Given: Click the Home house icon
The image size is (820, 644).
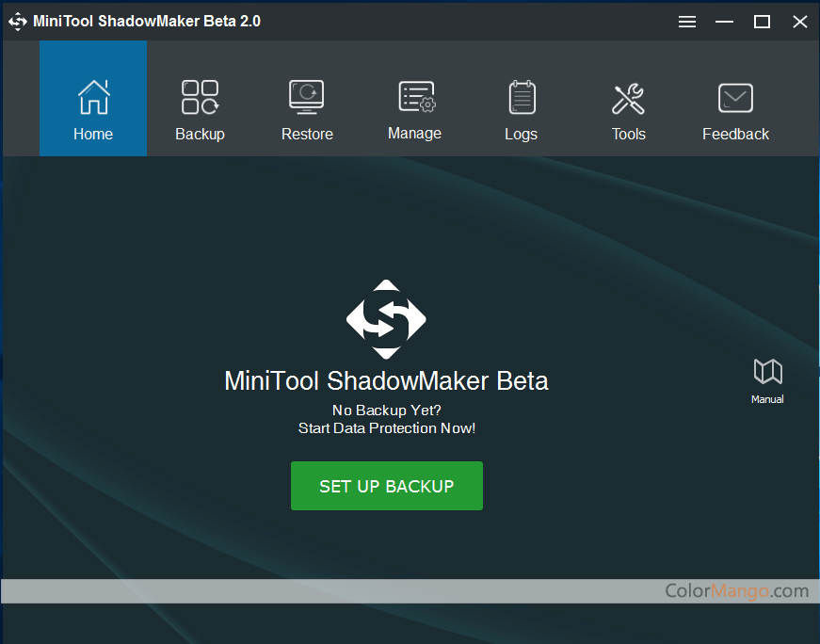Looking at the screenshot, I should tap(93, 97).
